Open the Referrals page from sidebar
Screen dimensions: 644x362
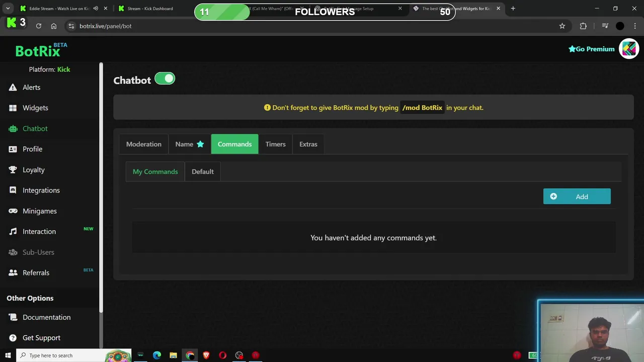pyautogui.click(x=36, y=273)
